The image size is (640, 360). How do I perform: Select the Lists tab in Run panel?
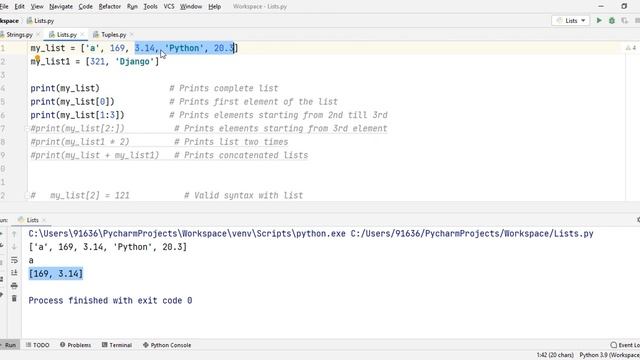[x=32, y=220]
